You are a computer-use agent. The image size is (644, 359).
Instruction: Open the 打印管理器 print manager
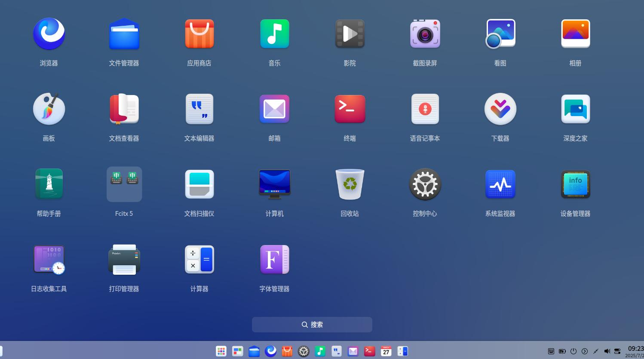(124, 260)
